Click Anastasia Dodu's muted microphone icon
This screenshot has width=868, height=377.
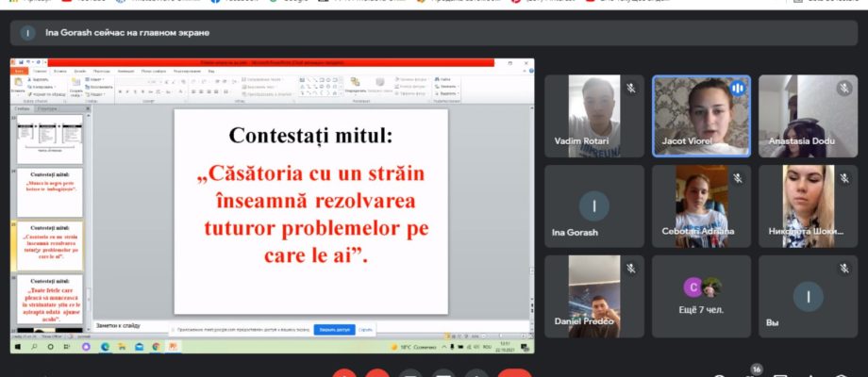[844, 89]
